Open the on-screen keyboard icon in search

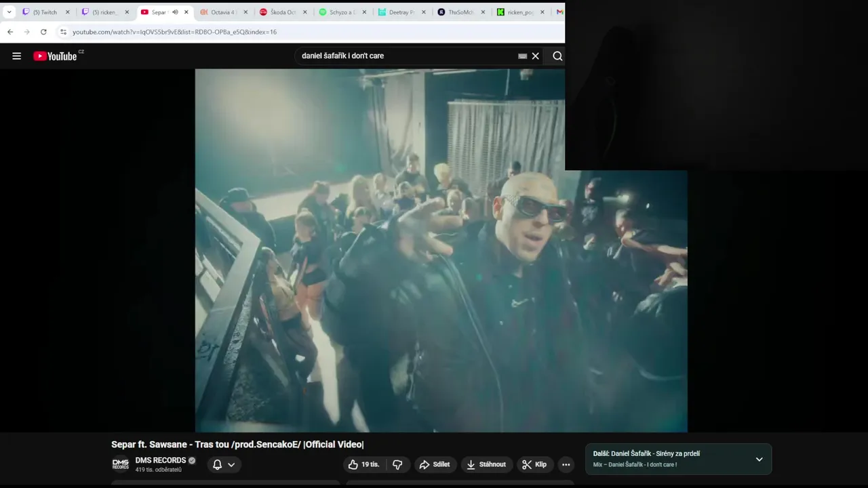pos(522,56)
